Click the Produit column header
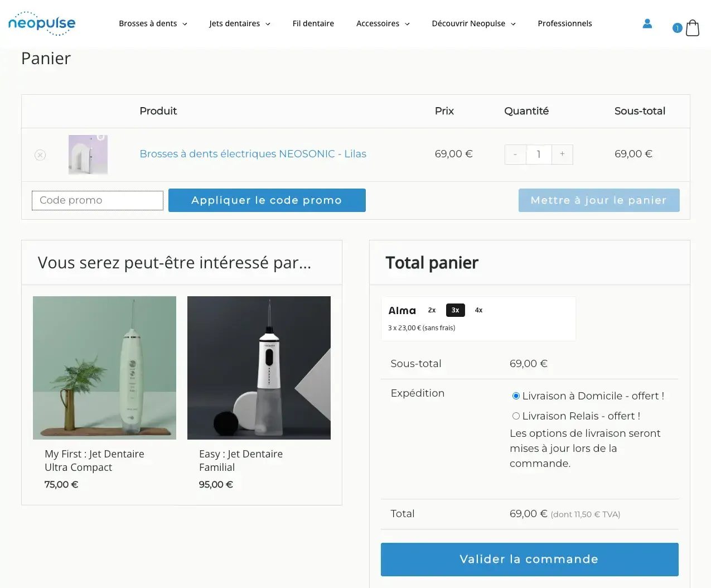The height and width of the screenshot is (588, 711). (x=158, y=111)
